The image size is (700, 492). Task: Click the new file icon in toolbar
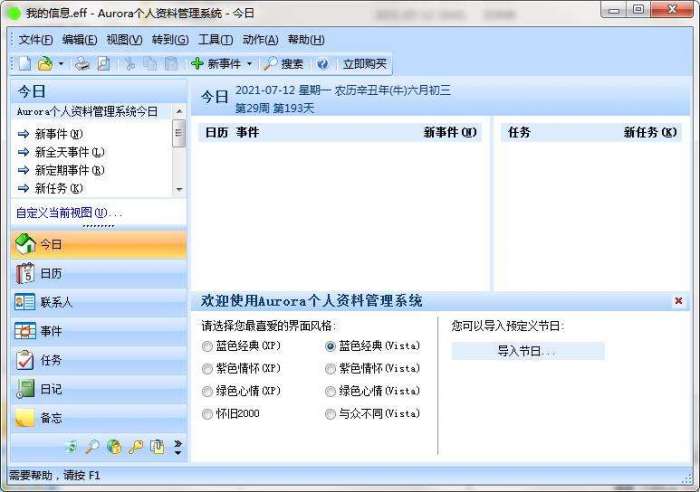coord(25,64)
